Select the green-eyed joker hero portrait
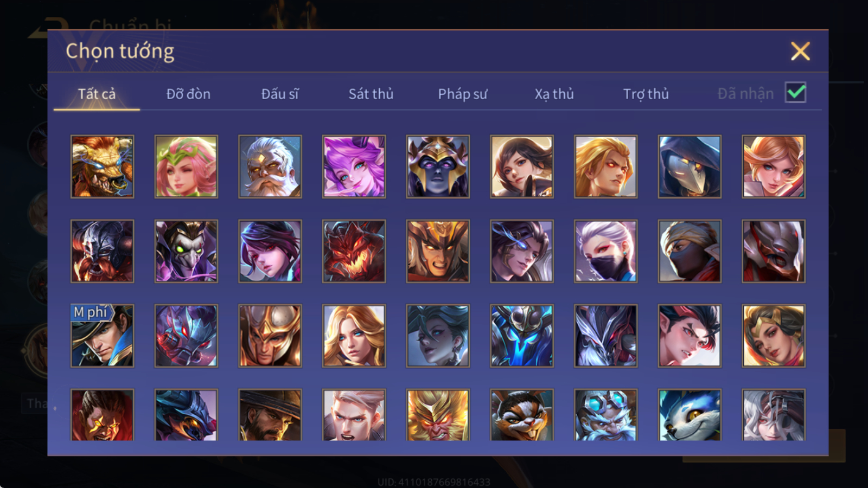Image resolution: width=868 pixels, height=488 pixels. point(186,251)
